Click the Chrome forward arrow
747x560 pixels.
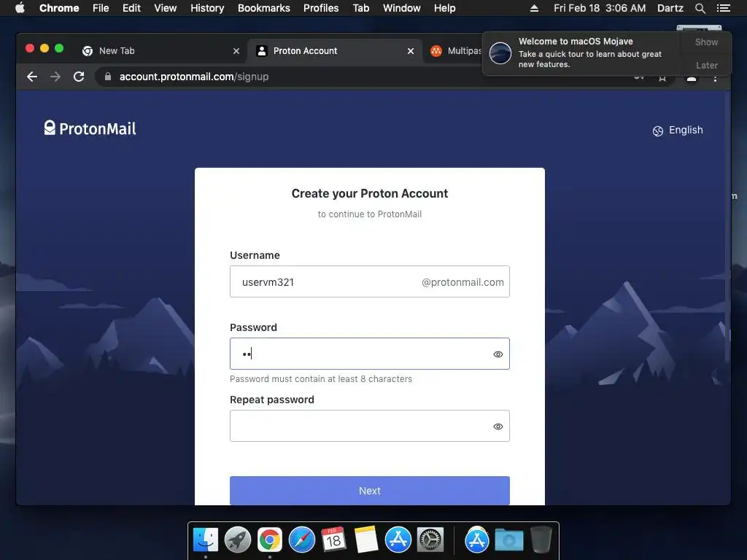click(55, 77)
